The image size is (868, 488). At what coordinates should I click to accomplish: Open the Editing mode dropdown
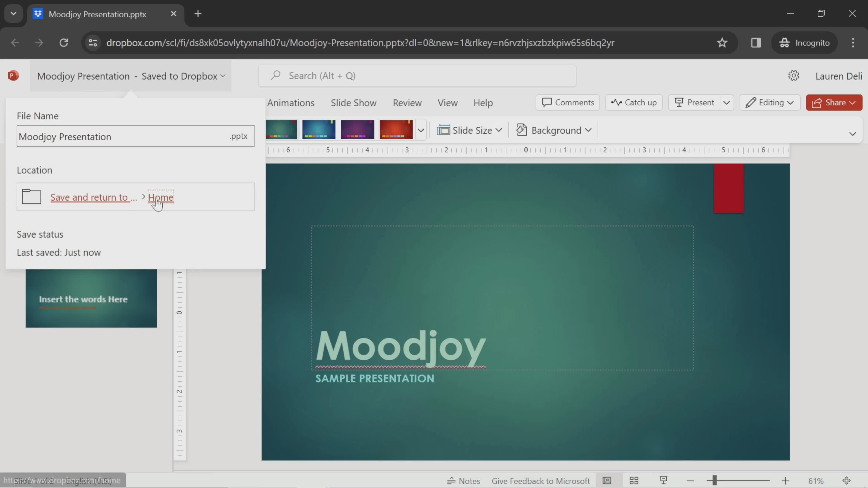point(770,102)
